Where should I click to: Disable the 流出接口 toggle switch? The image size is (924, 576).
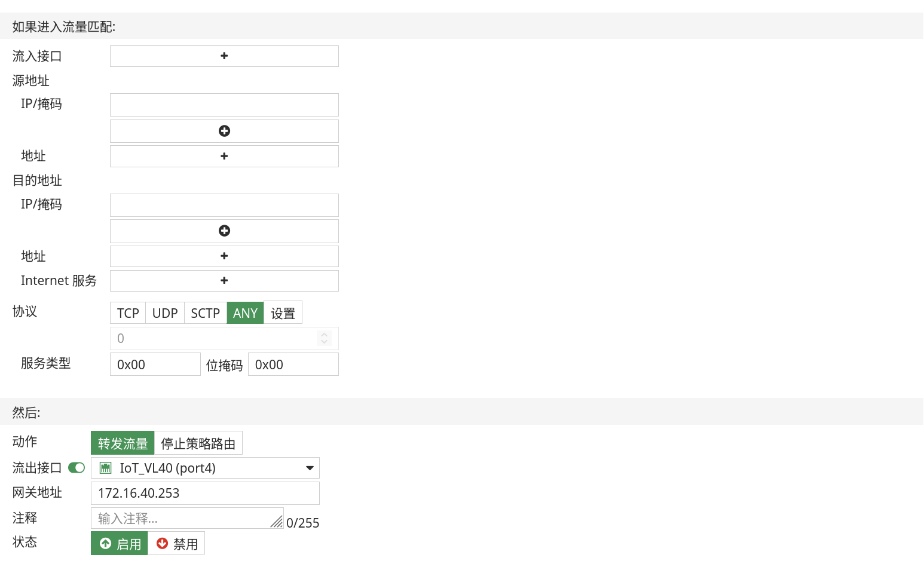coord(76,467)
